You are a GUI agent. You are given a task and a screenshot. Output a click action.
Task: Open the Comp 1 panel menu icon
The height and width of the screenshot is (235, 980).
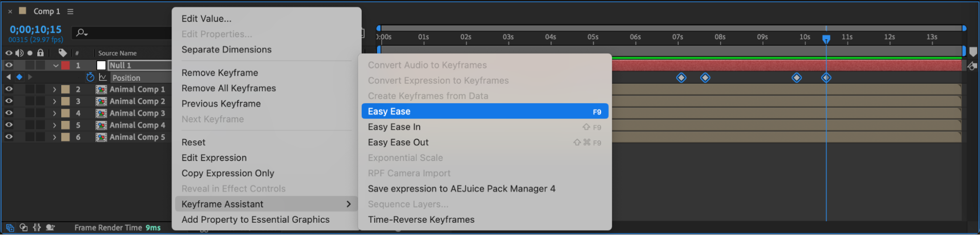pos(71,11)
